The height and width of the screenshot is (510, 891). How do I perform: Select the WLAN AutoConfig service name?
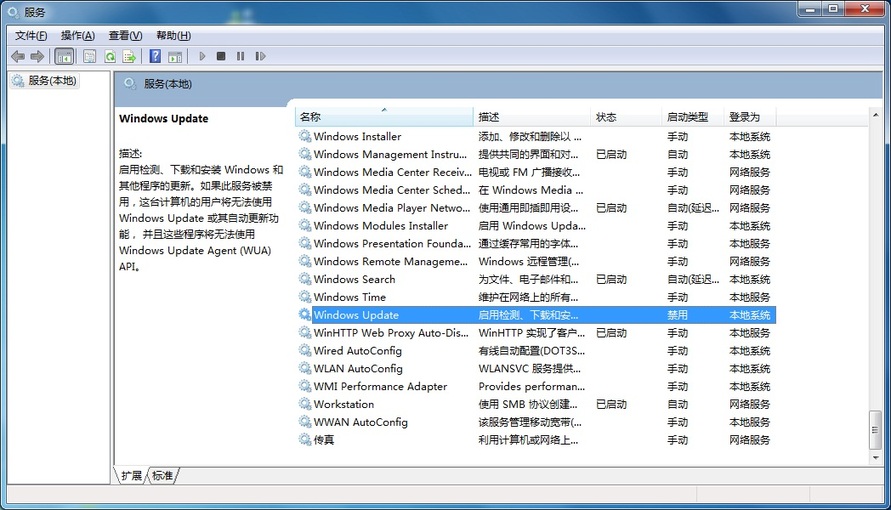[x=358, y=369]
